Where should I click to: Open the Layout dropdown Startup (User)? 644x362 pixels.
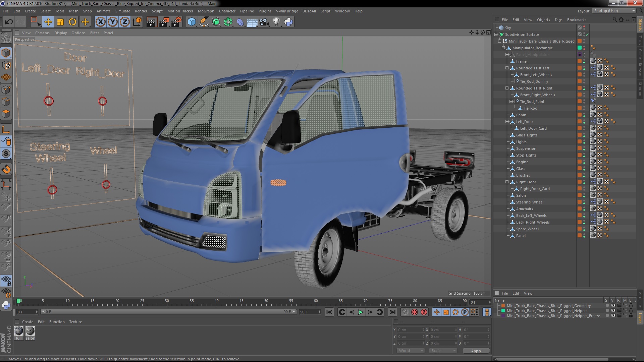(614, 11)
